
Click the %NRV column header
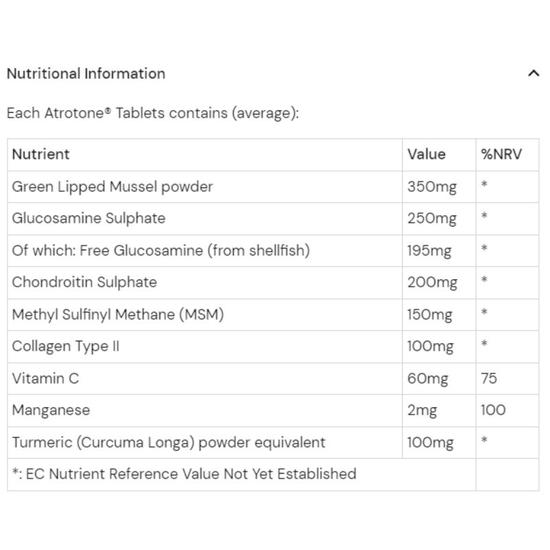[x=507, y=155]
